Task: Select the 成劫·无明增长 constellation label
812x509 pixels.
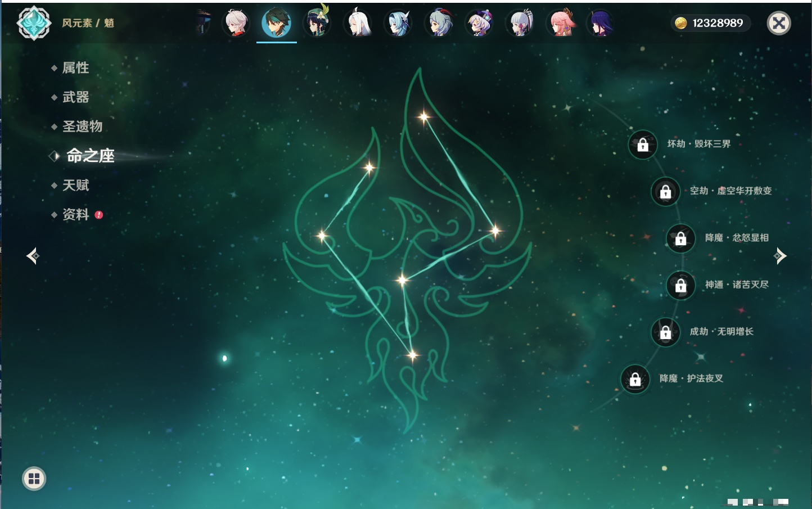Action: coord(721,332)
